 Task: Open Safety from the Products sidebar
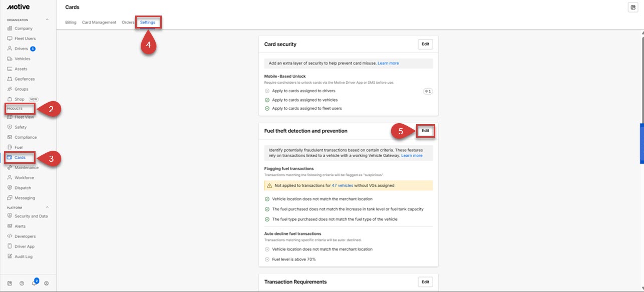[20, 127]
